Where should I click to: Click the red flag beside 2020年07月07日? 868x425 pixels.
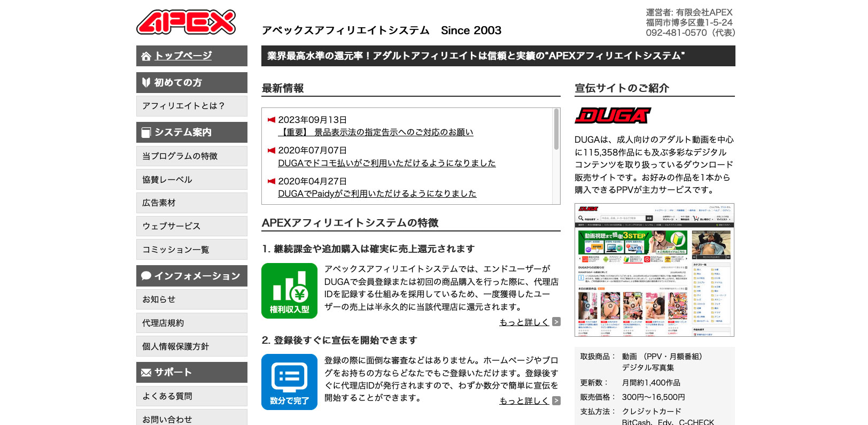[x=272, y=150]
